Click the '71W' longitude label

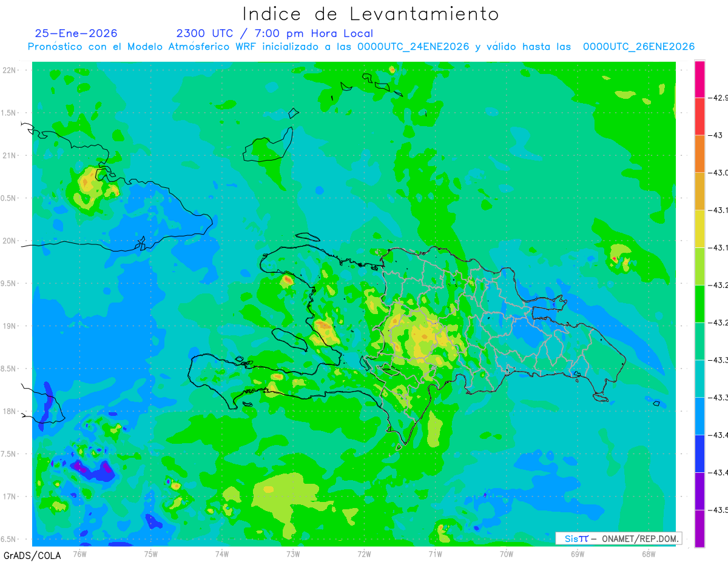click(435, 553)
